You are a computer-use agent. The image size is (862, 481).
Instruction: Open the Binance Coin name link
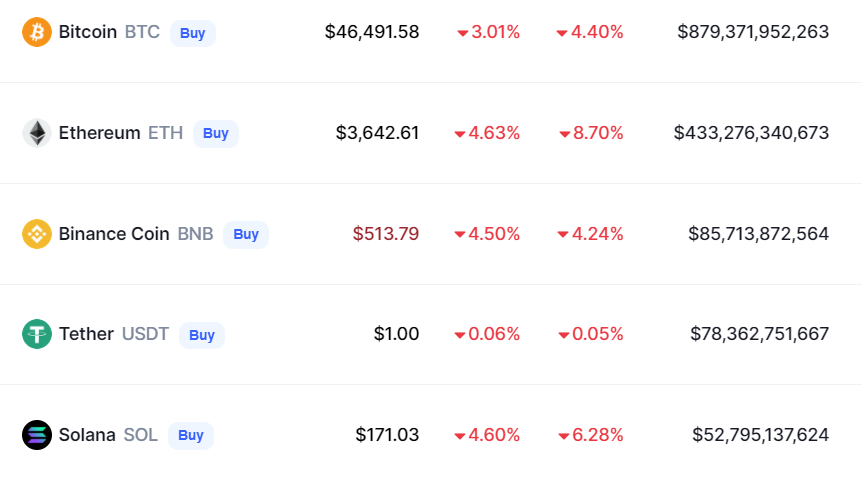pos(114,234)
